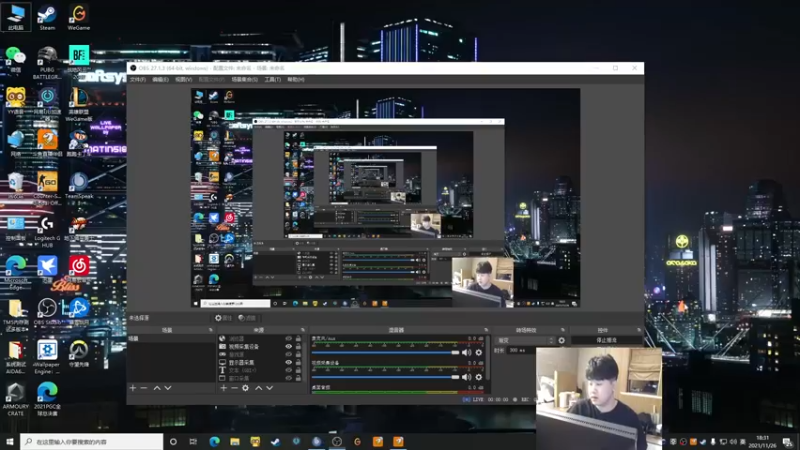Open the 编辑(E) menu in OBS
The height and width of the screenshot is (450, 800).
(160, 80)
